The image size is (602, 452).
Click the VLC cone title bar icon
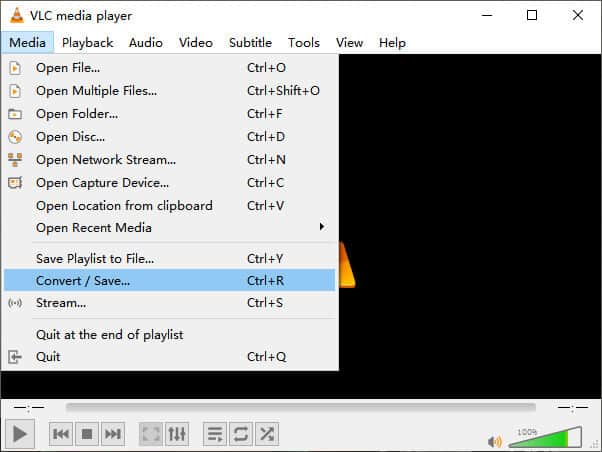click(x=16, y=15)
